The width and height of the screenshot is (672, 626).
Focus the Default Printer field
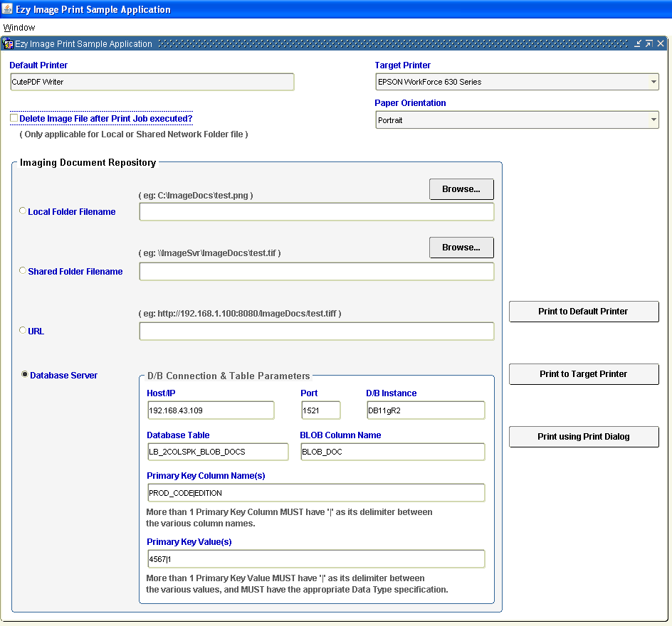click(152, 82)
